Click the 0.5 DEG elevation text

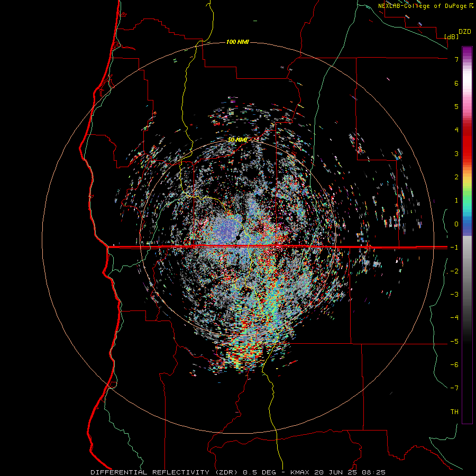[260, 472]
